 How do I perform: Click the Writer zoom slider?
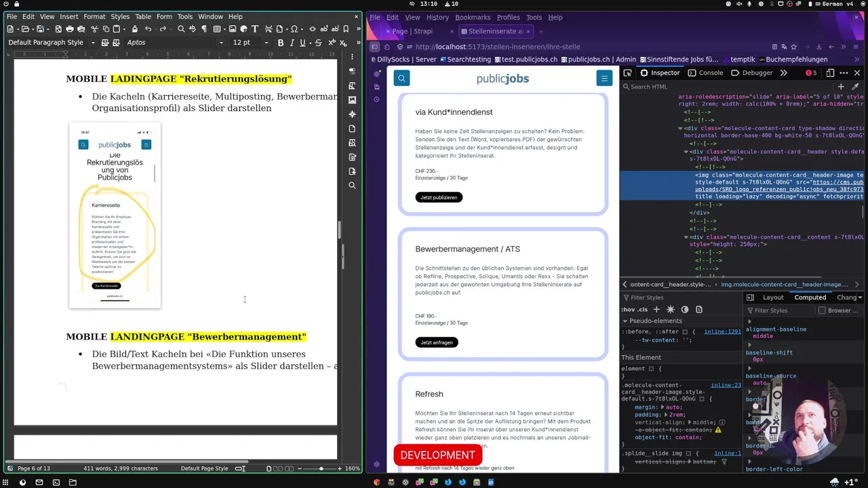321,468
